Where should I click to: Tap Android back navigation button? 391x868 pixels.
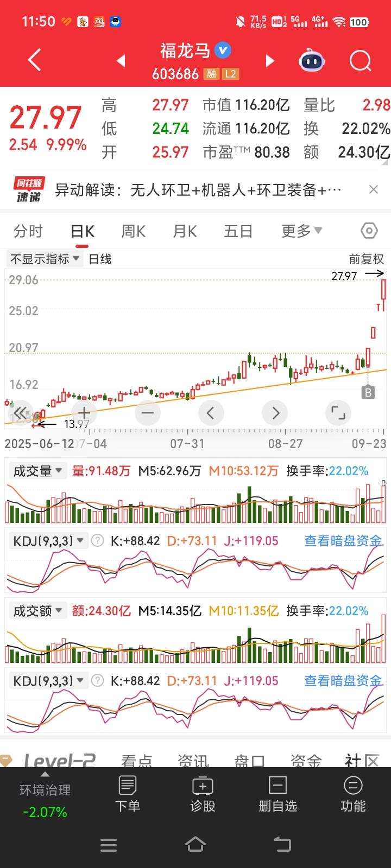[x=282, y=844]
